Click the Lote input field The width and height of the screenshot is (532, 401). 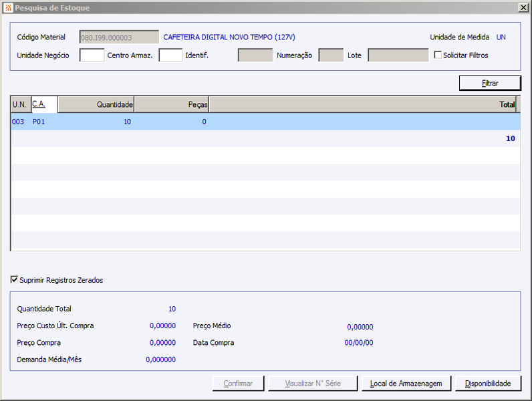click(398, 55)
